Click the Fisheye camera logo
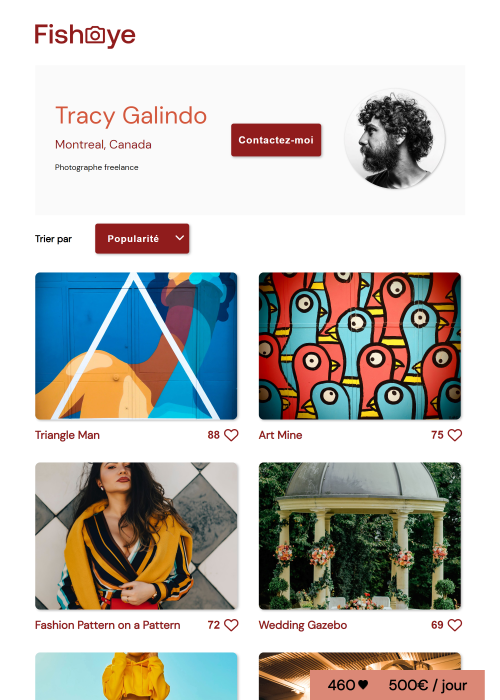This screenshot has width=500, height=700. coord(85,35)
